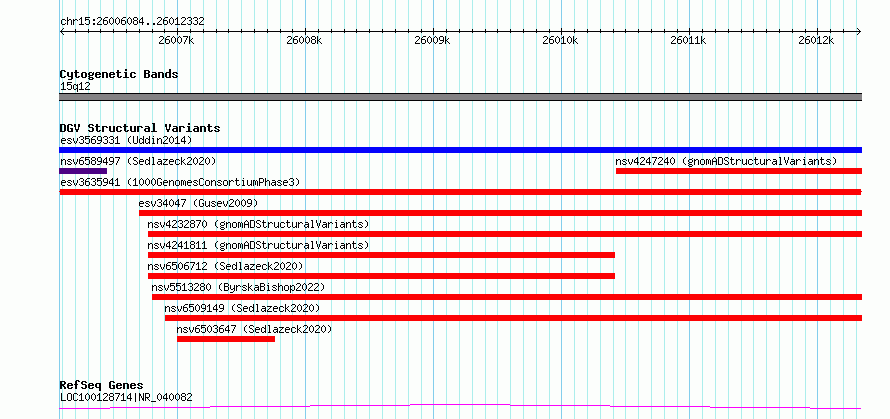Image resolution: width=890 pixels, height=419 pixels.
Task: Click the DGV Structural Variants track title
Action: [140, 128]
